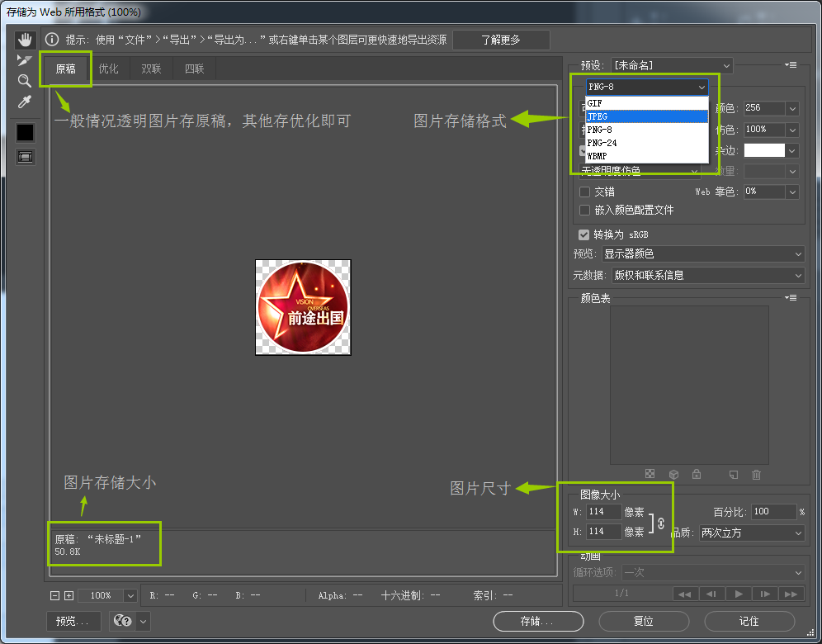The image size is (822, 644).
Task: Click the info hint icon
Action: [x=52, y=40]
